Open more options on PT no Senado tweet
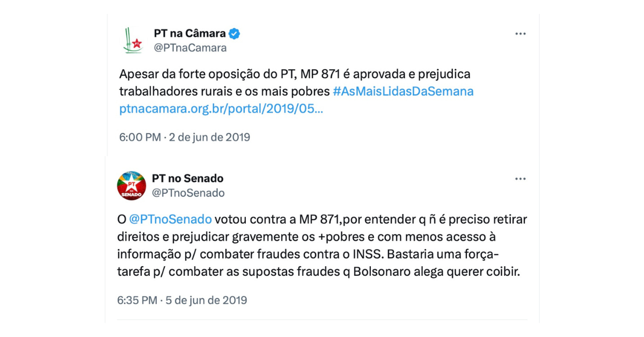 tap(520, 179)
